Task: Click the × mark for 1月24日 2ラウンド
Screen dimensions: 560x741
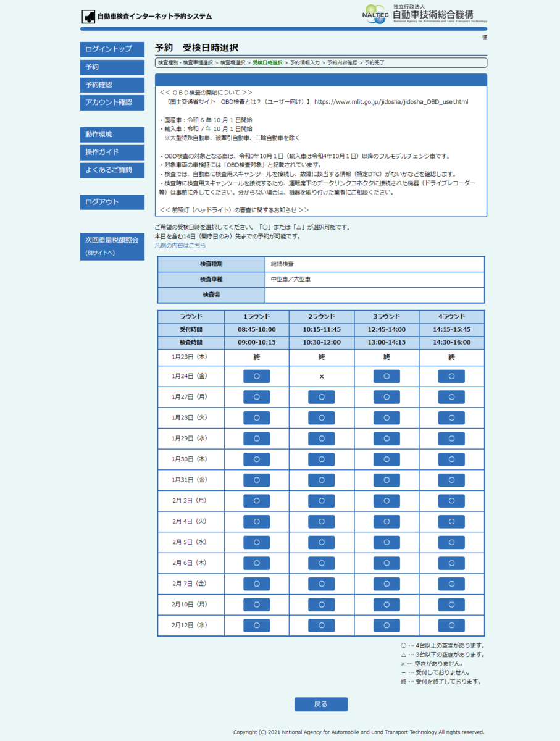Action: (x=322, y=377)
